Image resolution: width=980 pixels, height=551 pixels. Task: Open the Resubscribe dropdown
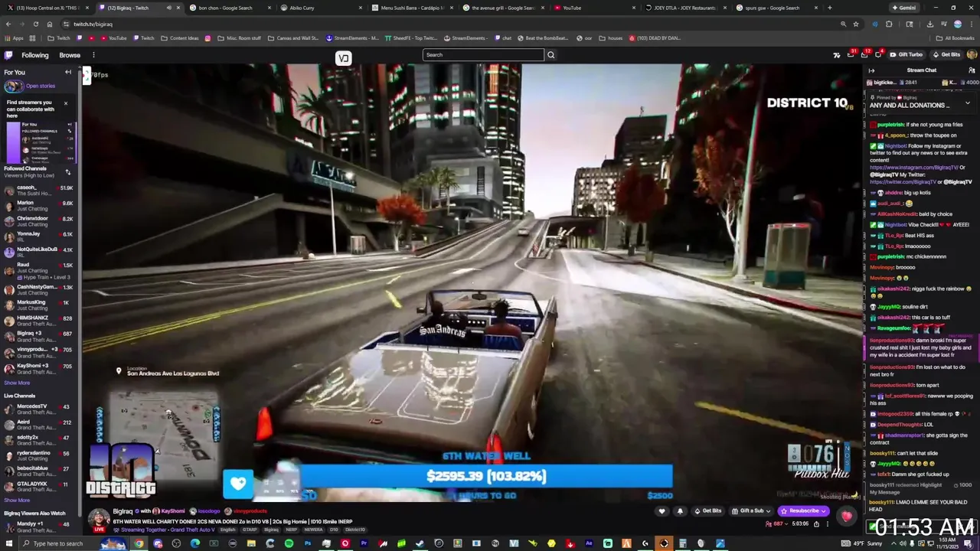[804, 511]
